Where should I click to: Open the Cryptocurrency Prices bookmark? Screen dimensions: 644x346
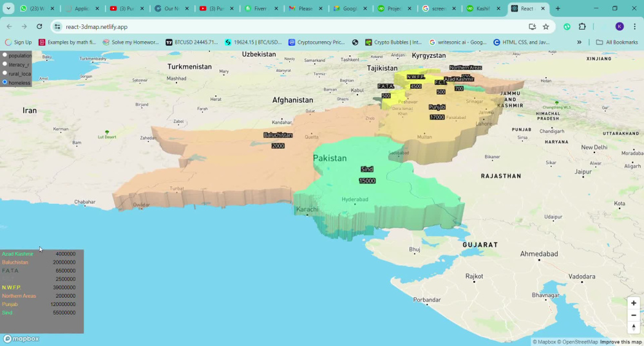tap(317, 42)
